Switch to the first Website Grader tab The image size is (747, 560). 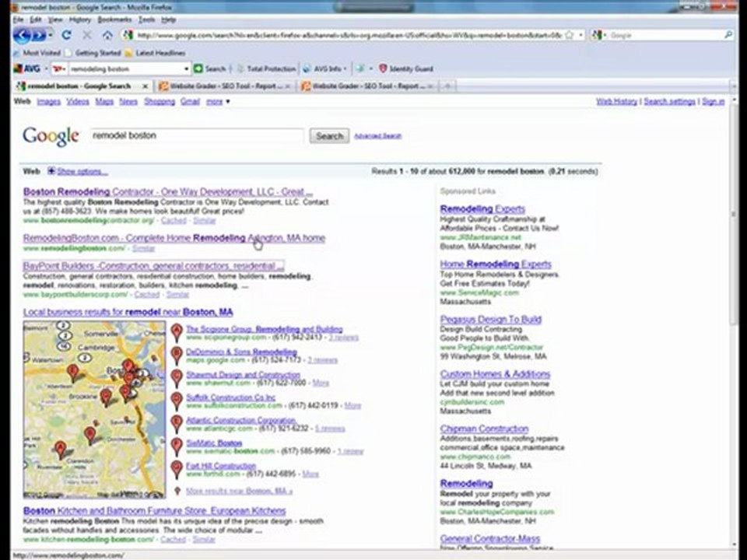click(225, 86)
